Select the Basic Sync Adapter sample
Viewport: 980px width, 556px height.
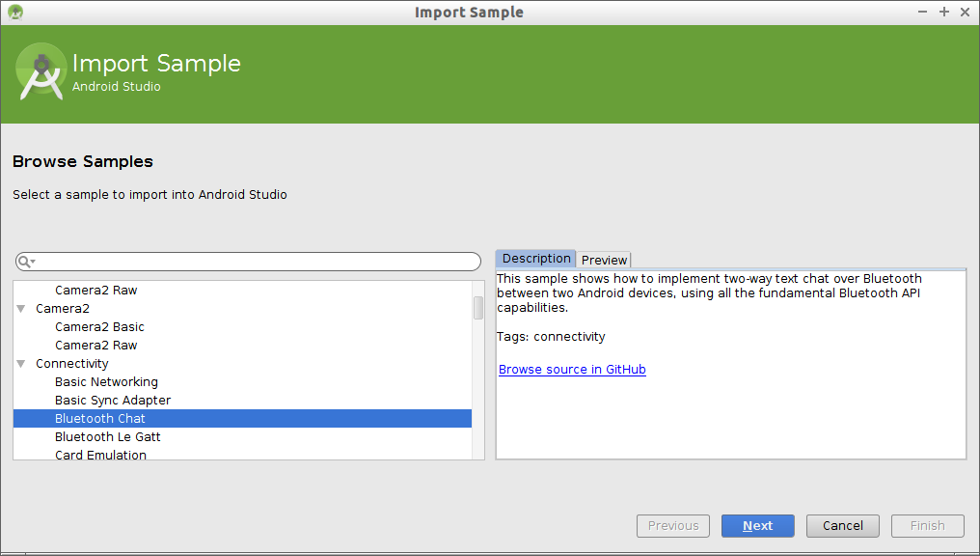coord(113,400)
